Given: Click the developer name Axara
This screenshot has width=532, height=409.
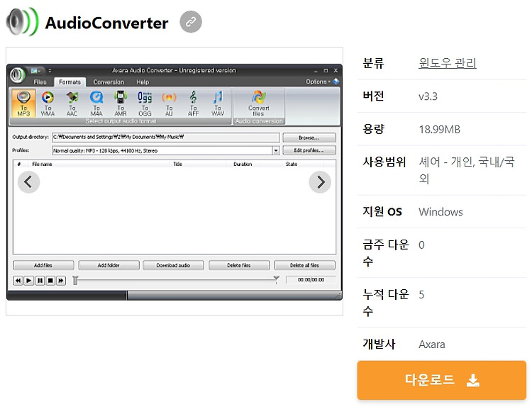Looking at the screenshot, I should (431, 344).
